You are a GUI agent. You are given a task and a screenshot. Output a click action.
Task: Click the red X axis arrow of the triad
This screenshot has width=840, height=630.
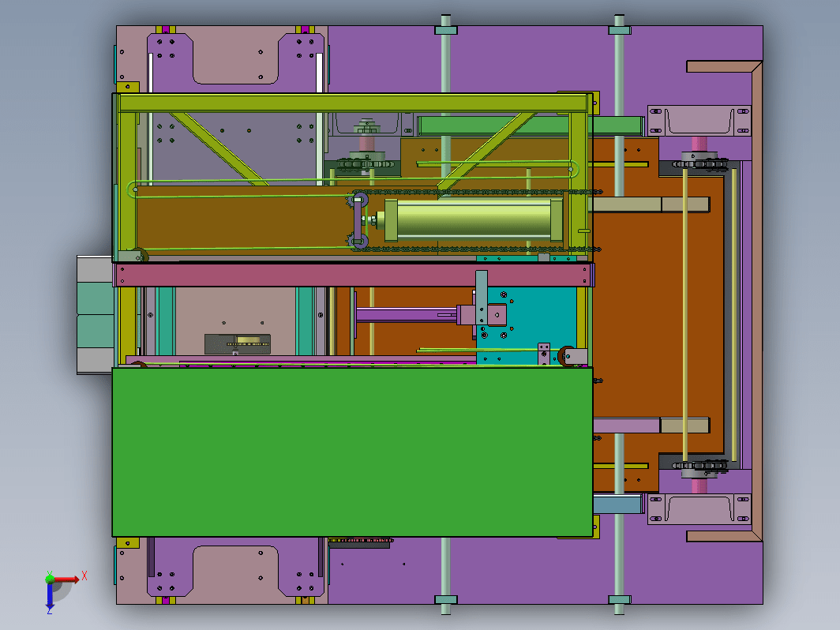[67, 579]
